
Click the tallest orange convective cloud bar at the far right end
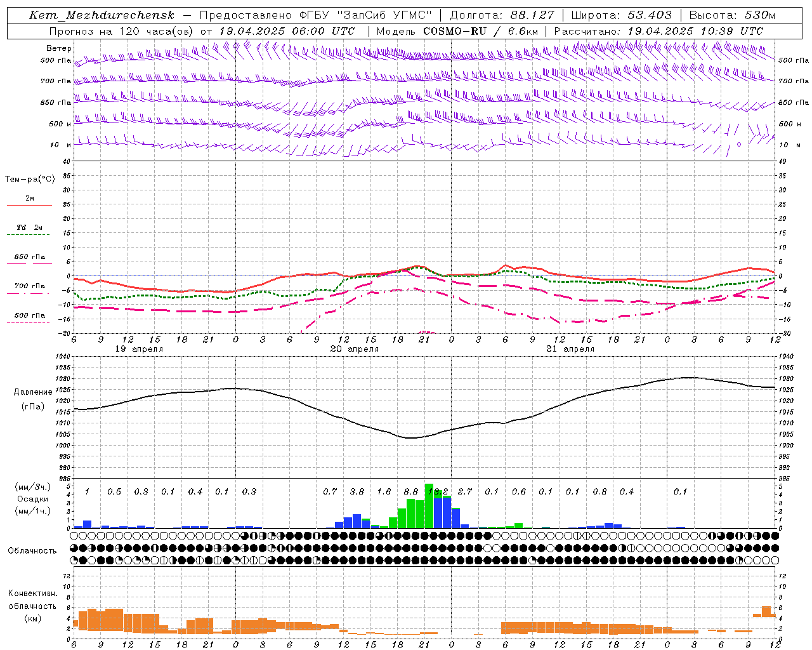[766, 611]
